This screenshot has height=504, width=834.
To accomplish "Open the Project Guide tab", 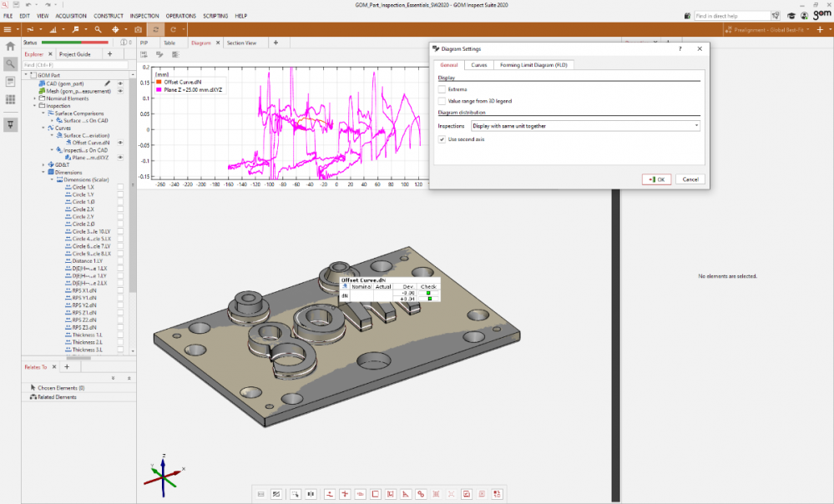I will [75, 54].
